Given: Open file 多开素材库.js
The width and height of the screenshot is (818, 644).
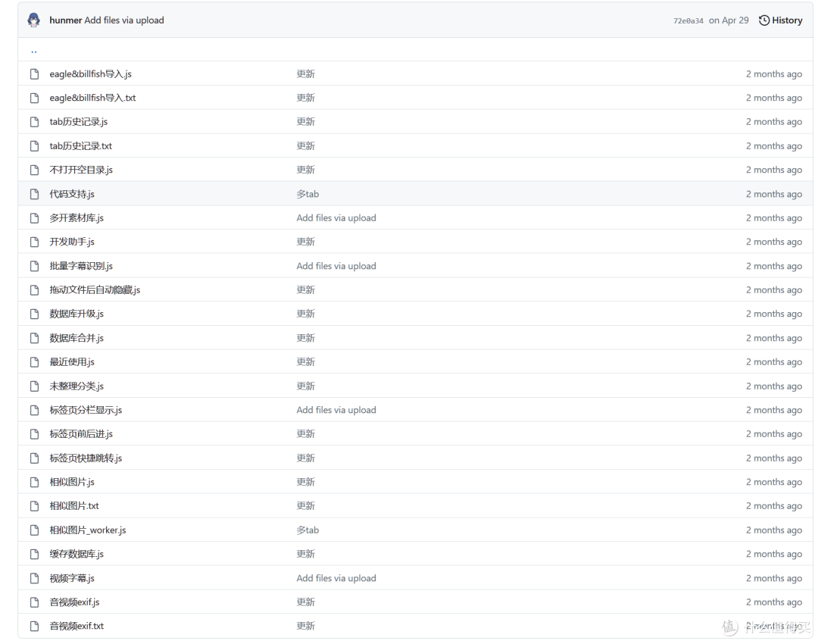Looking at the screenshot, I should [x=76, y=218].
